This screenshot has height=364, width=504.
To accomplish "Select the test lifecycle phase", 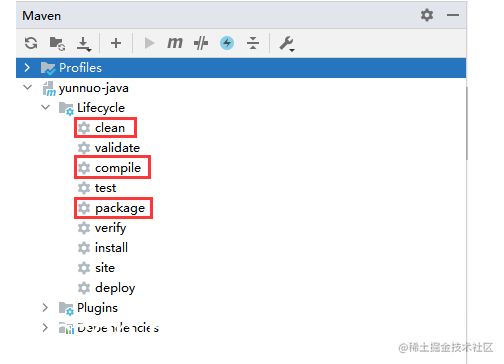I will coord(105,188).
